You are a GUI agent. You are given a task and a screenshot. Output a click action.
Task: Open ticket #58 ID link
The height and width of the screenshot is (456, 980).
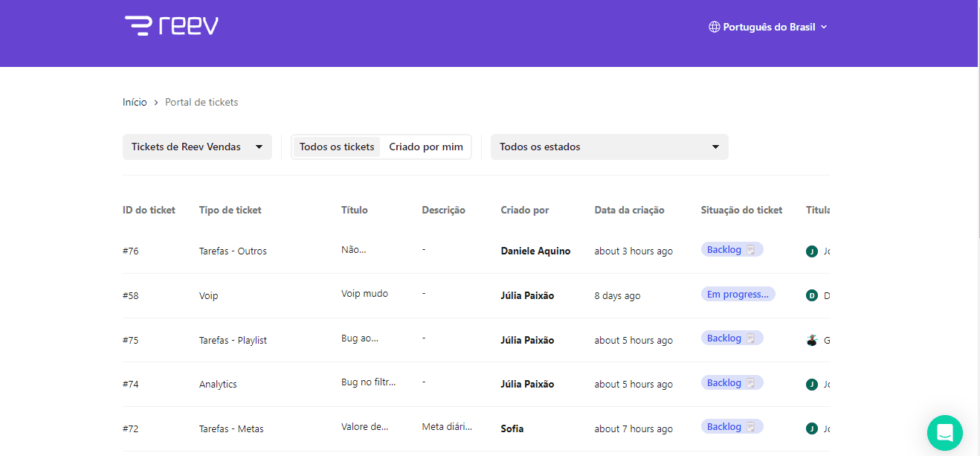[131, 295]
